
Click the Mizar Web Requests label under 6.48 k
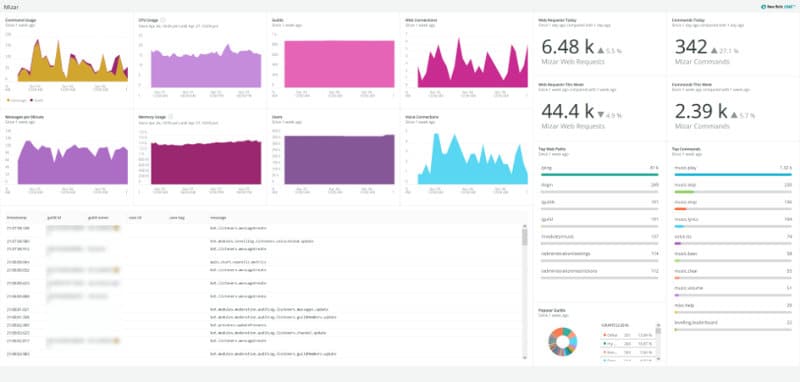573,62
